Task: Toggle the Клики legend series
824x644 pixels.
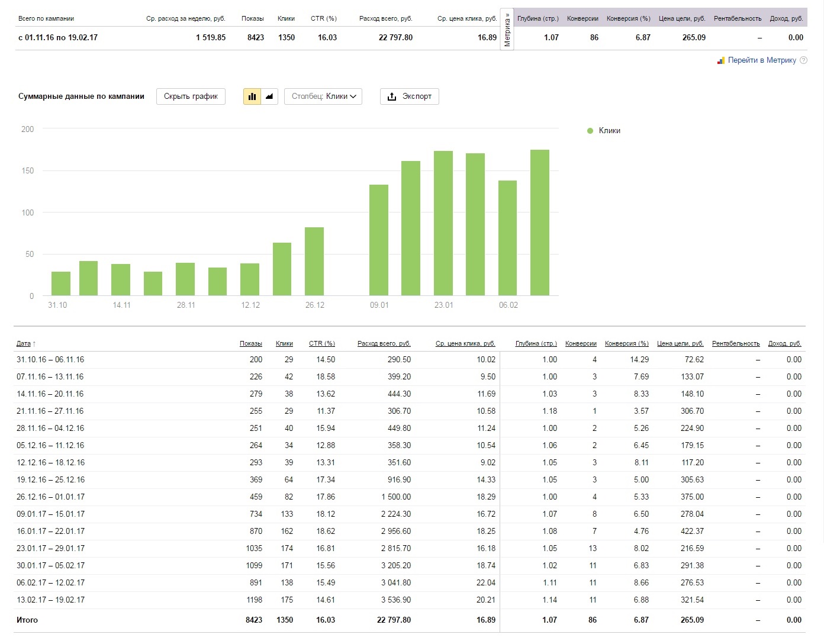Action: pyautogui.click(x=604, y=131)
